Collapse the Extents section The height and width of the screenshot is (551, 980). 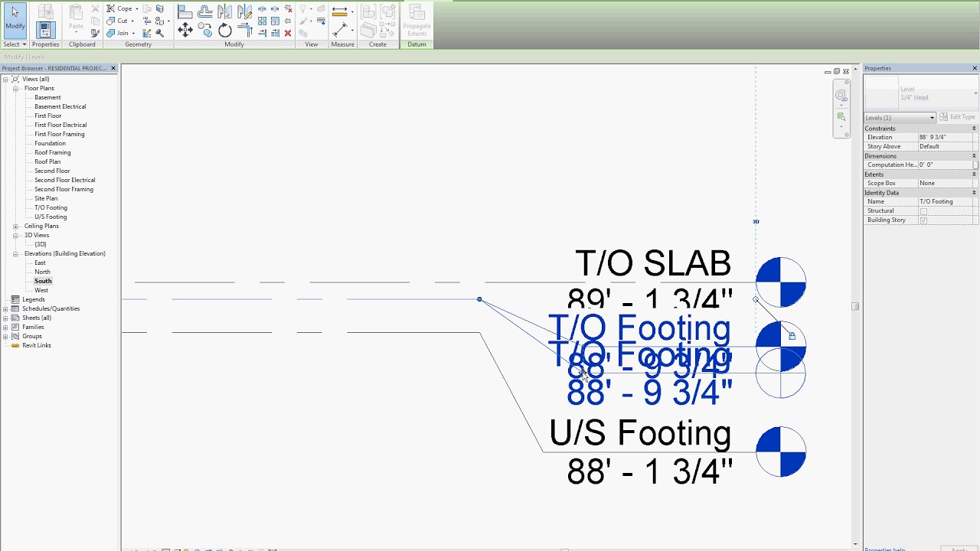(974, 174)
